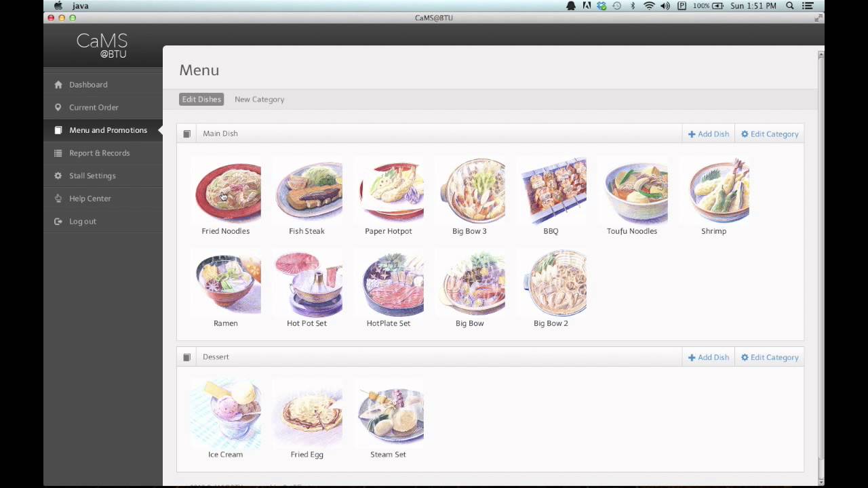Image resolution: width=868 pixels, height=488 pixels.
Task: Click the Wi-Fi status icon
Action: tap(649, 5)
